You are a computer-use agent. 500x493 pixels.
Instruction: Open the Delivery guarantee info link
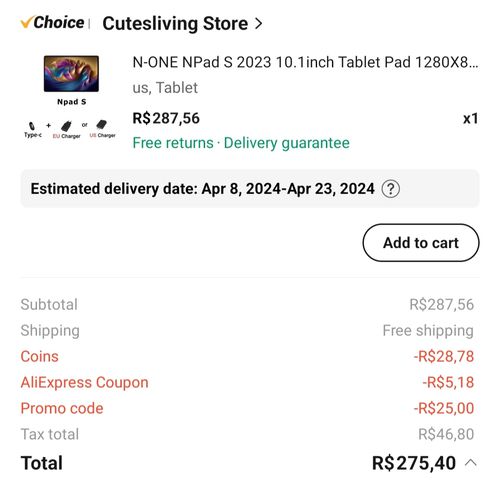287,143
